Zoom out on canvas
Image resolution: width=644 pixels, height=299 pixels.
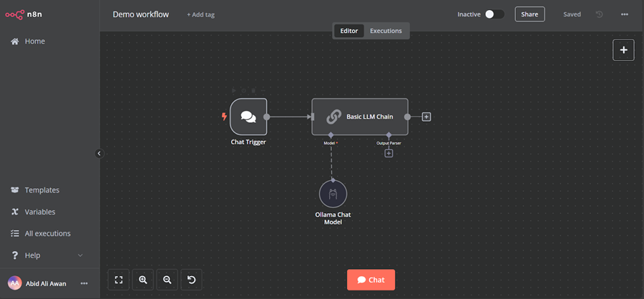coord(167,280)
